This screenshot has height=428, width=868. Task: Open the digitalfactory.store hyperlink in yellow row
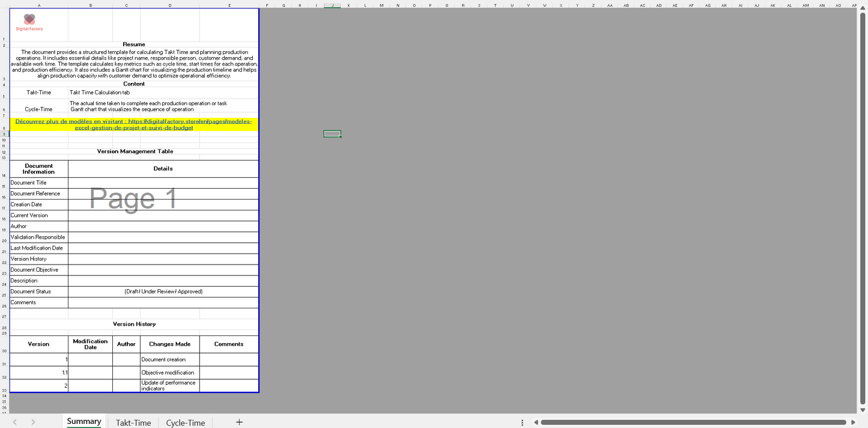(x=133, y=124)
